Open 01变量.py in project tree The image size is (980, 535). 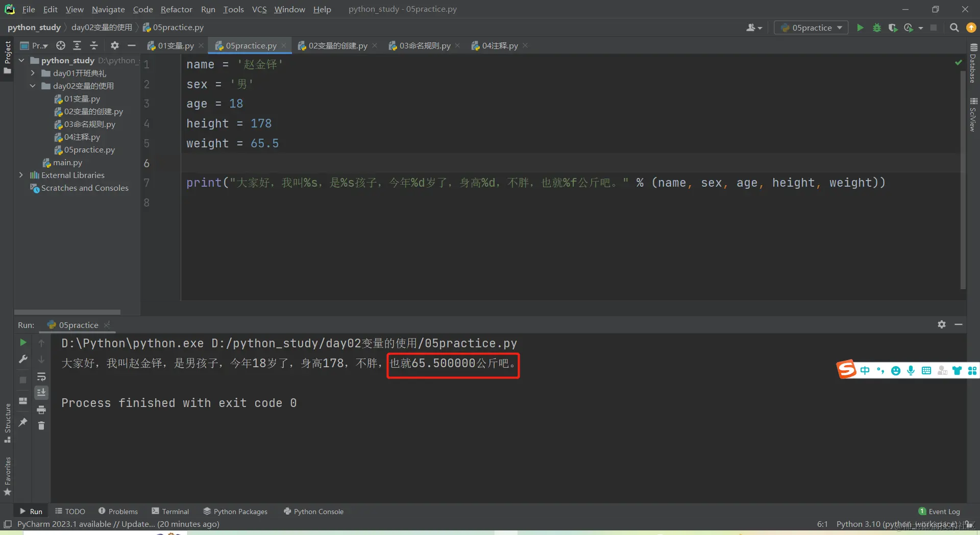click(x=77, y=98)
